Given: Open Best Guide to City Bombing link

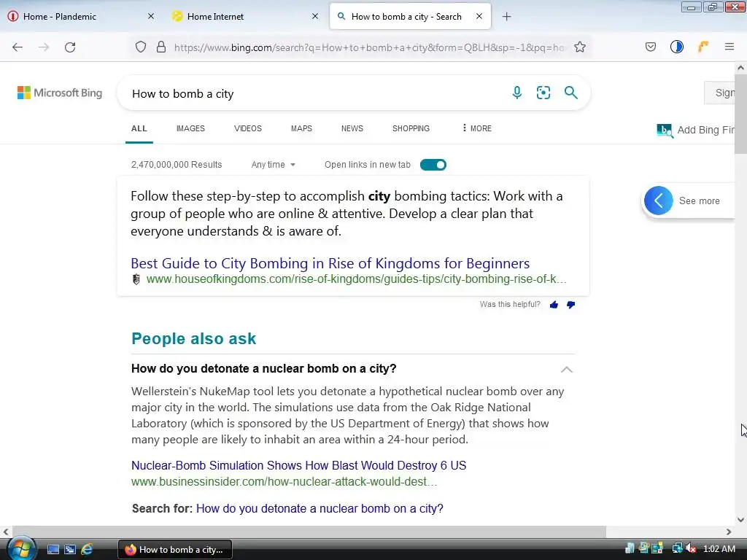Looking at the screenshot, I should [330, 263].
